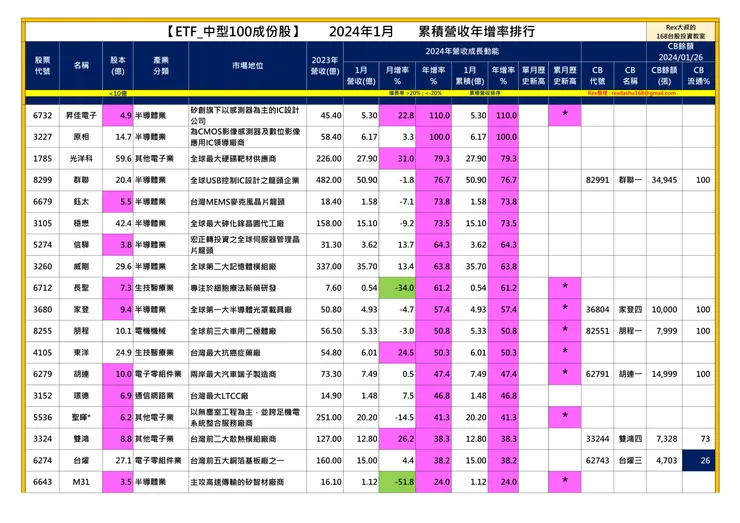Click stock code 8255
Image resolution: width=740 pixels, height=523 pixels.
coord(42,331)
